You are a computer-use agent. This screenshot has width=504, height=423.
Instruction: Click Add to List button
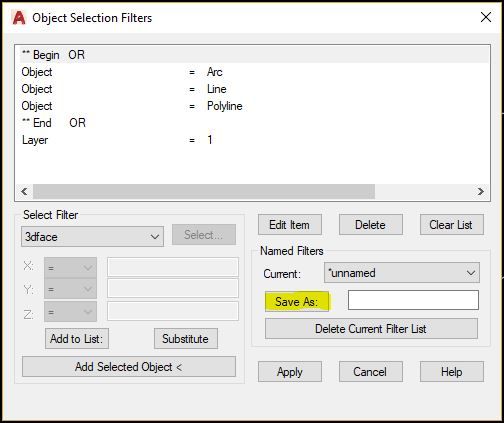(x=77, y=339)
